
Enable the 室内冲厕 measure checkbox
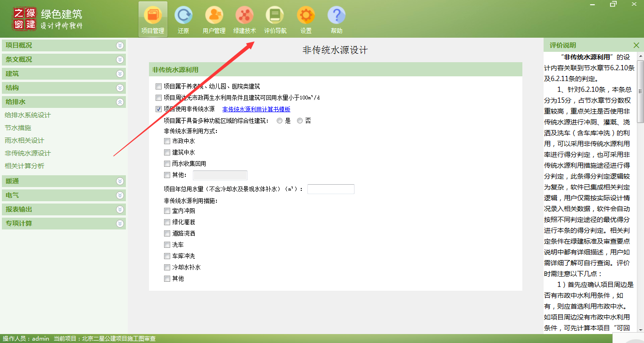pos(167,211)
